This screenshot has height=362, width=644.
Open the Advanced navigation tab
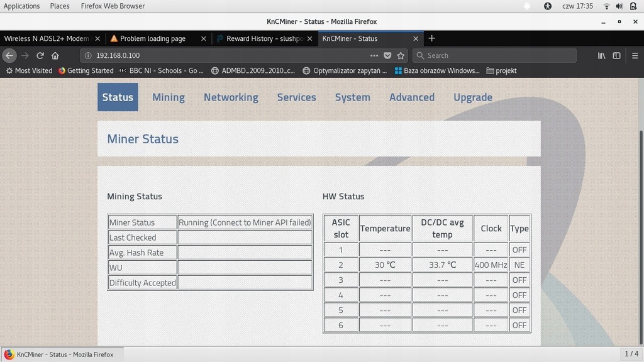pyautogui.click(x=412, y=97)
